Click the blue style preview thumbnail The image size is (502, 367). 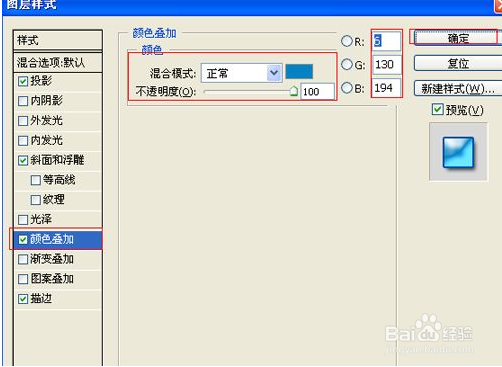[458, 152]
